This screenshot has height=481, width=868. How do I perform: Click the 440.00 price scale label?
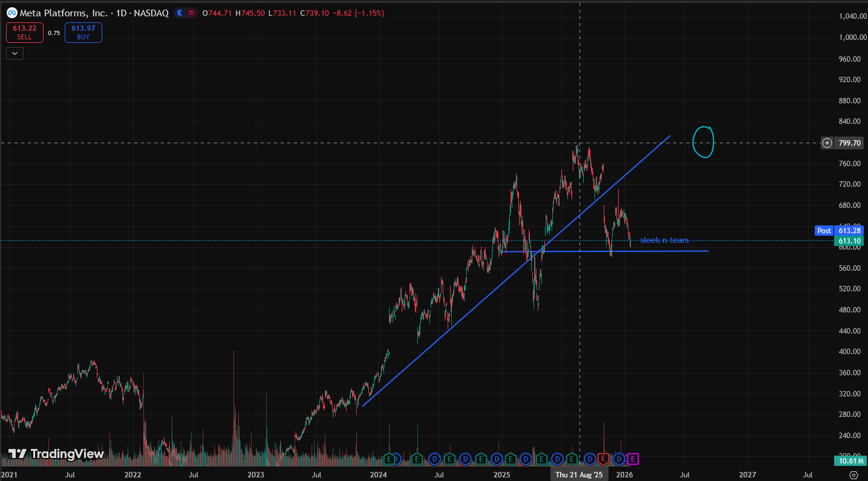[850, 331]
